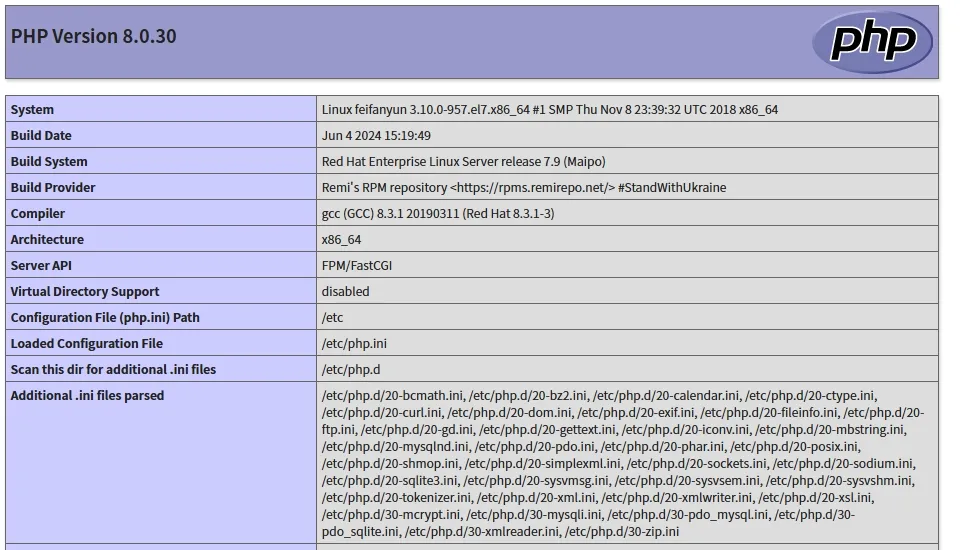This screenshot has height=550, width=962.
Task: Click the Scan this dir label
Action: (x=113, y=370)
